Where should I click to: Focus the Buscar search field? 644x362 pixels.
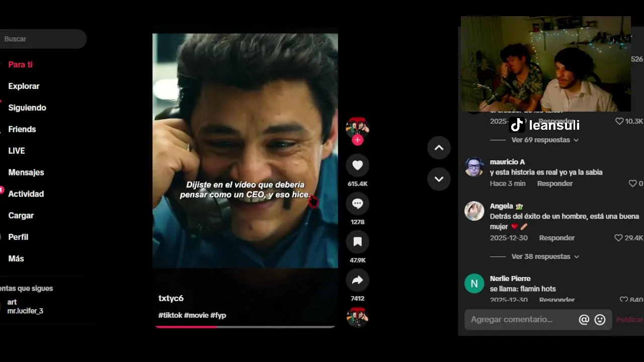[x=43, y=39]
